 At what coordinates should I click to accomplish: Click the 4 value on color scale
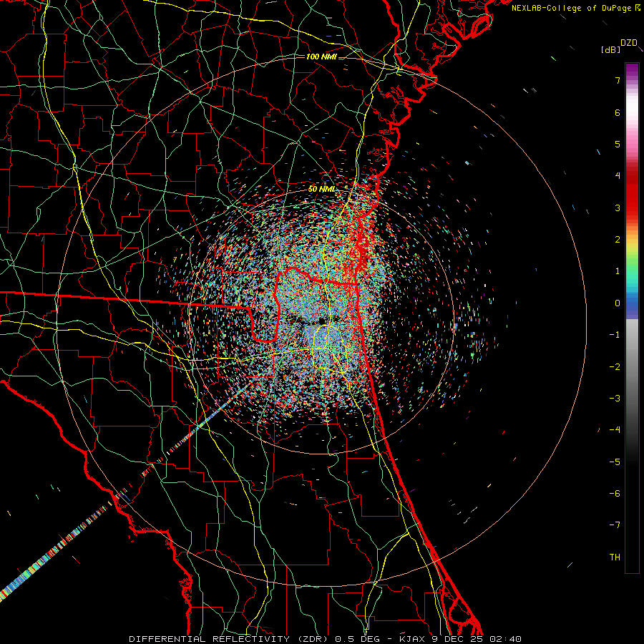click(618, 176)
